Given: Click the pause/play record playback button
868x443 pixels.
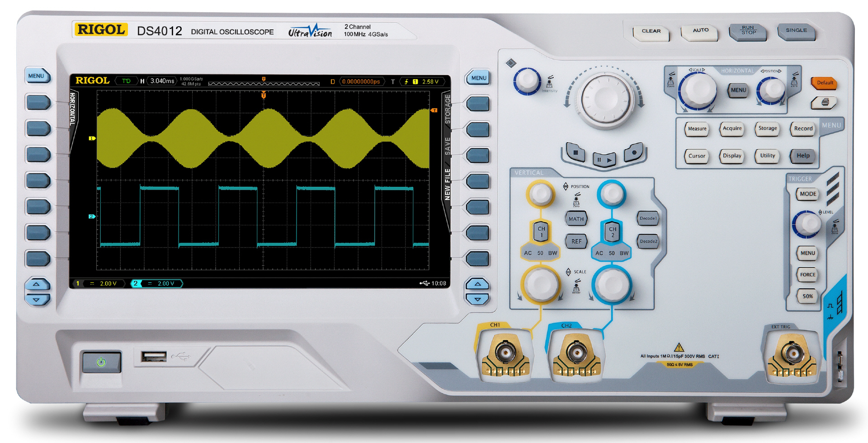Looking at the screenshot, I should [604, 159].
